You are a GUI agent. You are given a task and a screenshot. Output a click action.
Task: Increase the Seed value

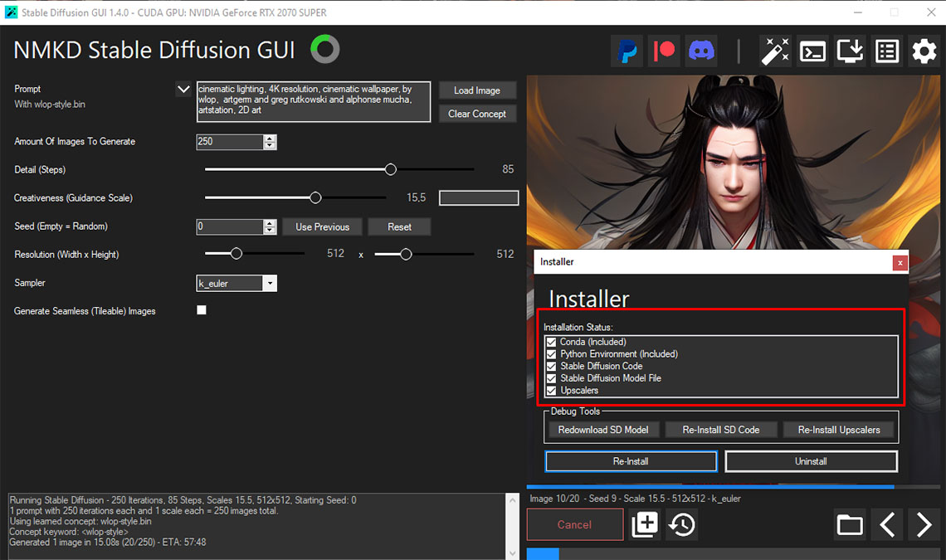coord(270,223)
